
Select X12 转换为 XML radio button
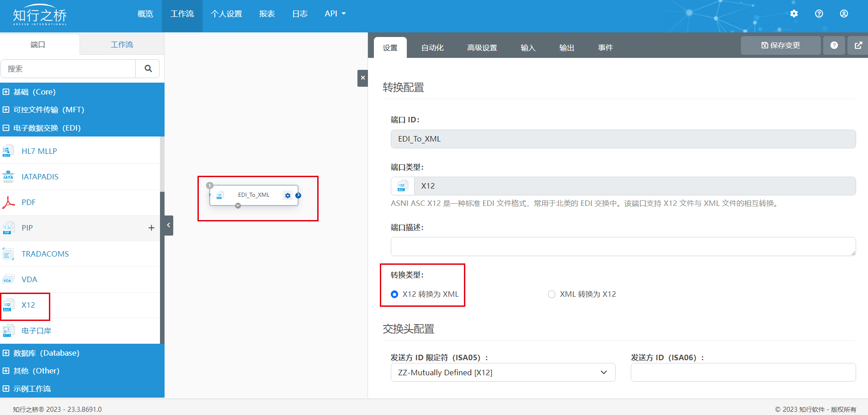pos(394,294)
